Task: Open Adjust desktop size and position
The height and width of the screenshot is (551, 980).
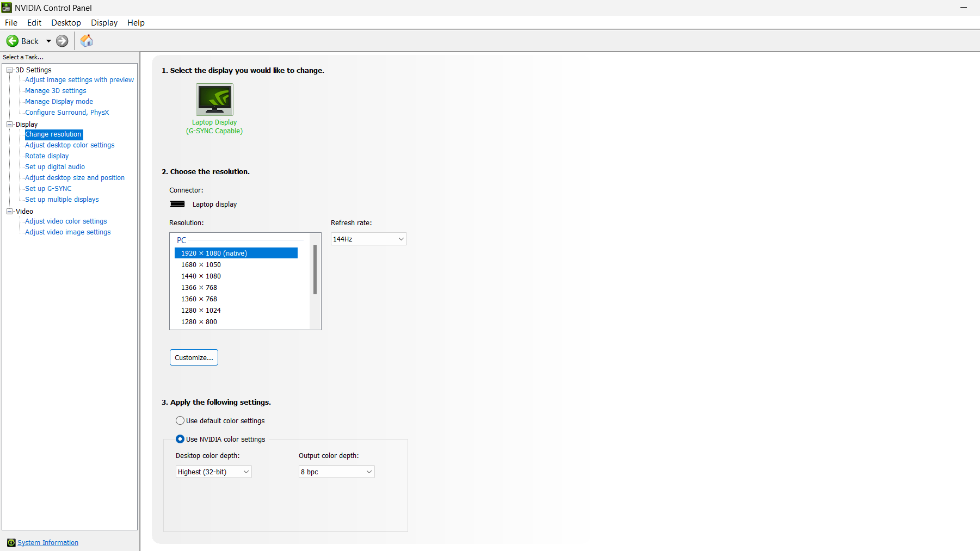Action: (x=75, y=177)
